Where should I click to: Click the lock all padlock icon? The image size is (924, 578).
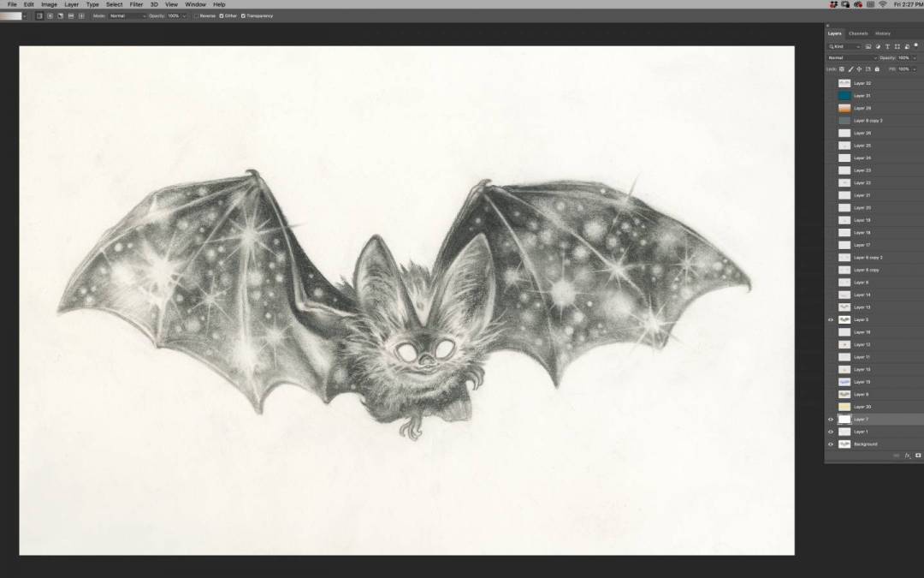tap(876, 69)
